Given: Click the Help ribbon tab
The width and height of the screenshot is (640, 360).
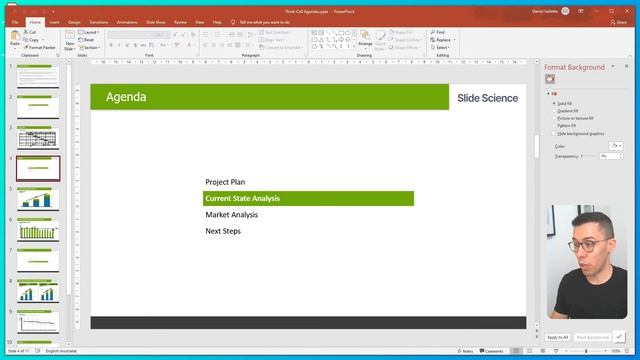Looking at the screenshot, I should [x=217, y=22].
